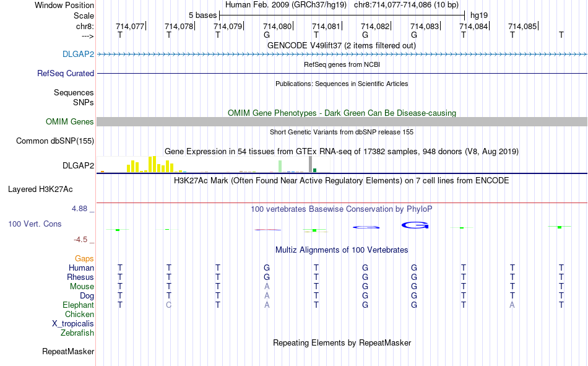Click the chr8: ruler label
The width and height of the screenshot is (588, 366).
click(85, 26)
